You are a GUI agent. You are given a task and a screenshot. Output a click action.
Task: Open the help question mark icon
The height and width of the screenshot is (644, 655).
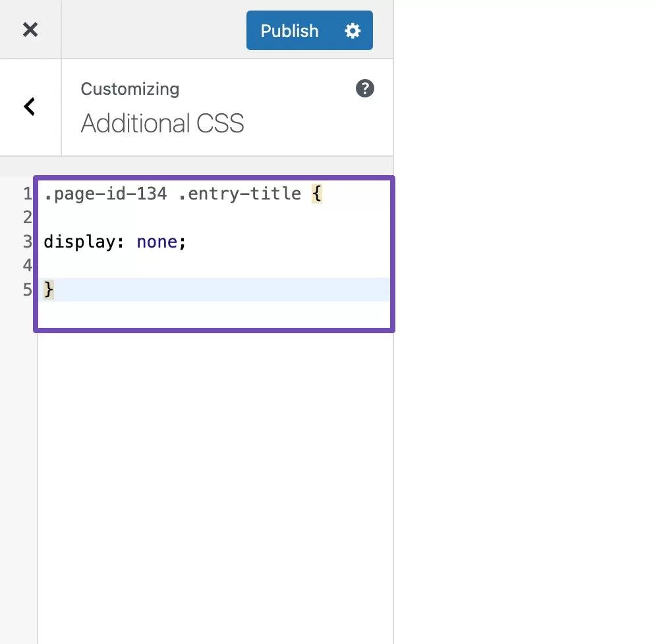pos(365,89)
